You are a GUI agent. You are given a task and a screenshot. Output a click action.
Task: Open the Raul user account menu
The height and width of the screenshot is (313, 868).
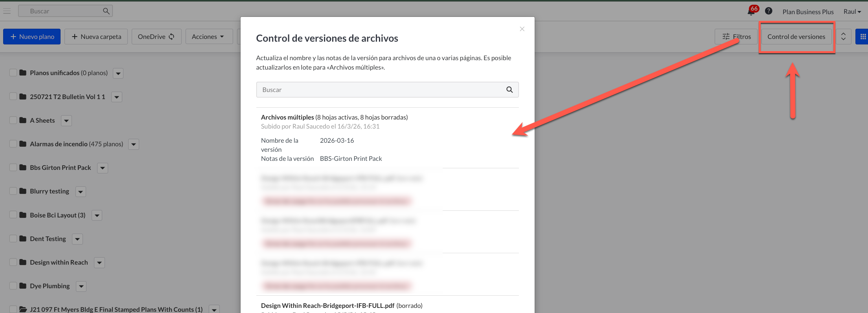pos(852,11)
